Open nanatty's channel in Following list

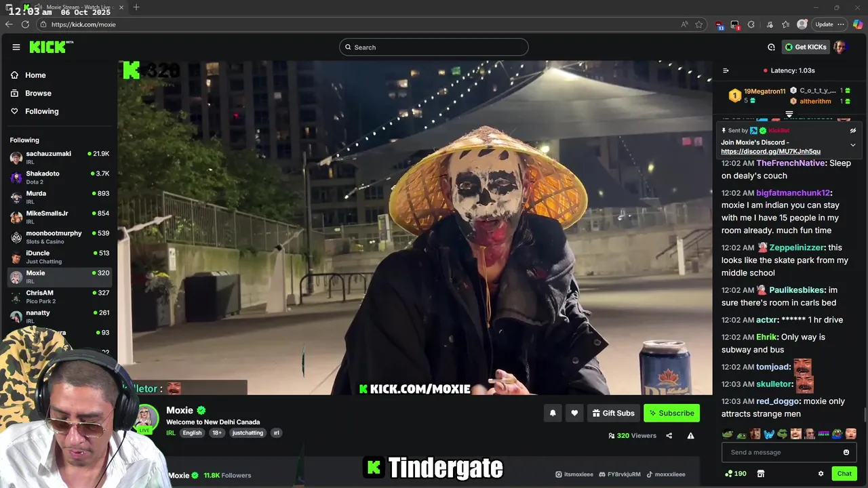[x=60, y=317]
